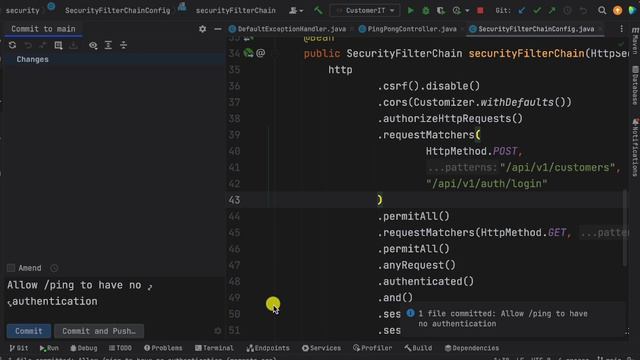Open the Profiler tool window tab
This screenshot has height=360, width=640.
point(373,348)
